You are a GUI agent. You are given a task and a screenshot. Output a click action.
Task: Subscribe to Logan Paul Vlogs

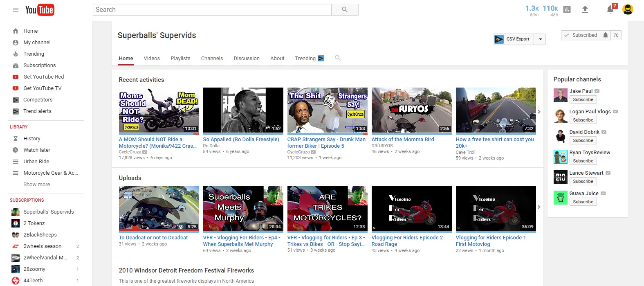coord(583,120)
